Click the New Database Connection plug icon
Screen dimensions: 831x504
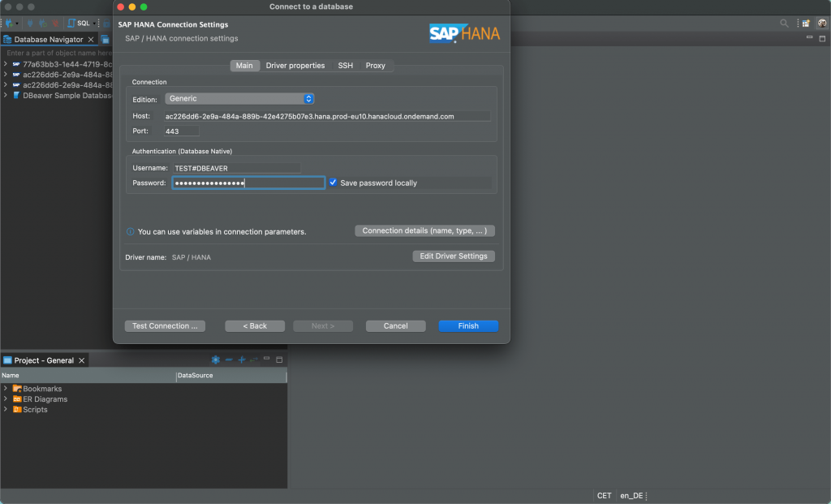click(9, 24)
